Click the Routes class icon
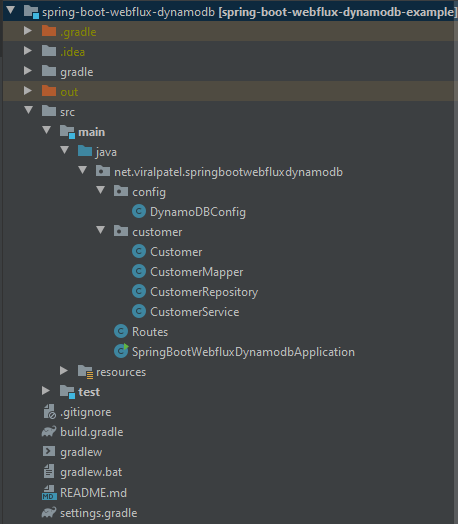 121,332
